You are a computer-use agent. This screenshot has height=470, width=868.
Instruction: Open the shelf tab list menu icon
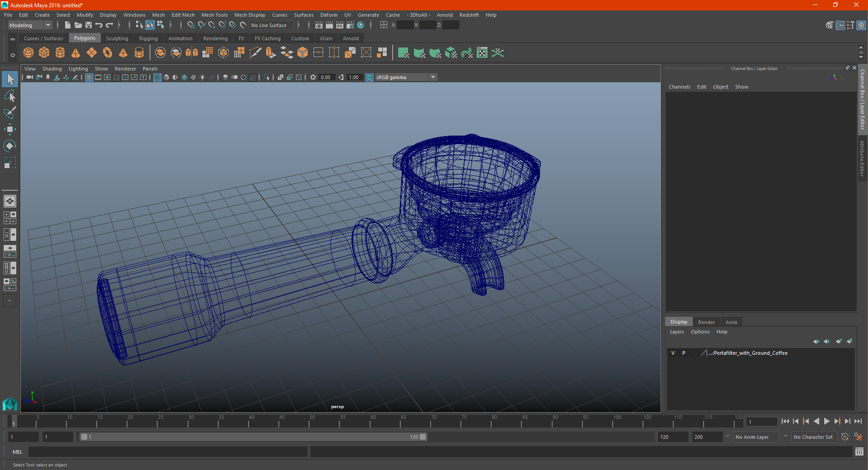tap(13, 39)
